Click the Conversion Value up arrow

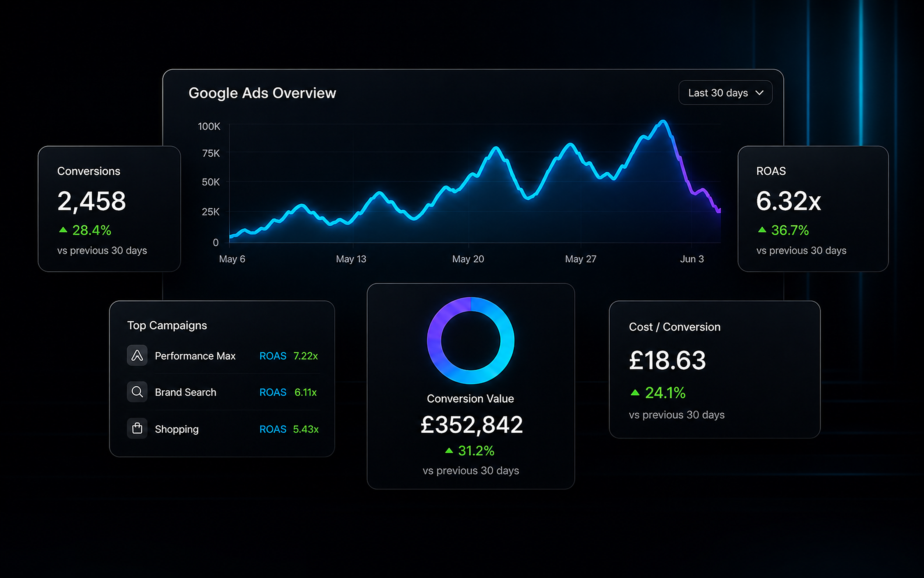tap(449, 451)
